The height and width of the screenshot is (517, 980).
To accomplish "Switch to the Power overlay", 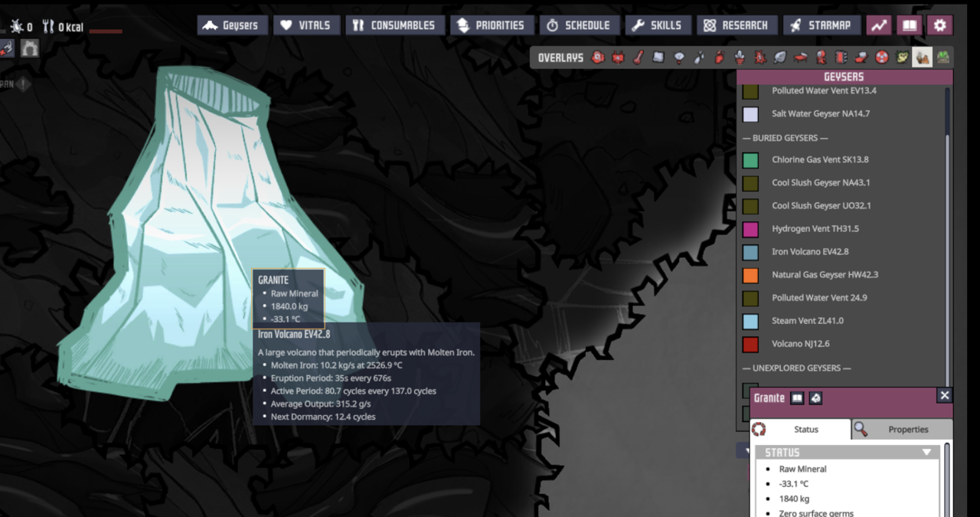I will coord(618,57).
